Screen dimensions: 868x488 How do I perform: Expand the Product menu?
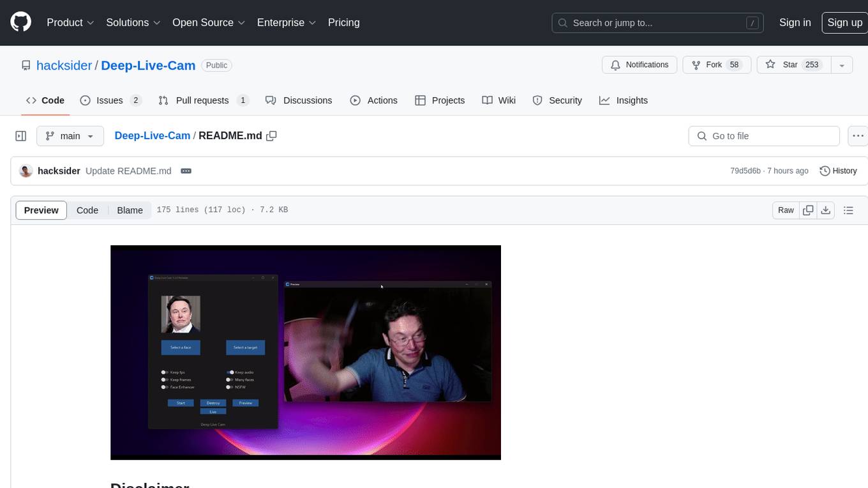70,22
